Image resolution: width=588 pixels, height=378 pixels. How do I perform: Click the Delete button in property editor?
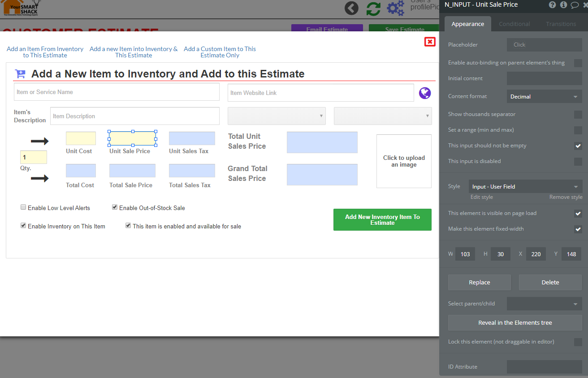click(x=550, y=282)
